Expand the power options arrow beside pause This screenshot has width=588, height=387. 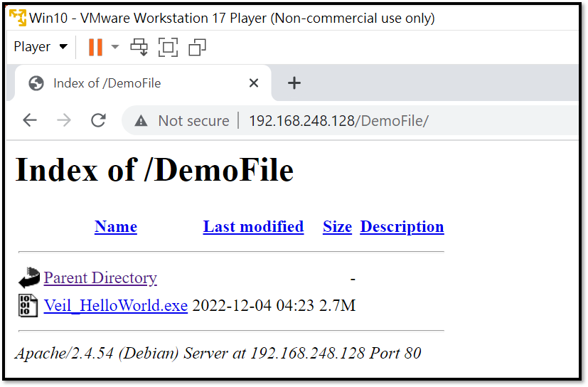point(115,47)
